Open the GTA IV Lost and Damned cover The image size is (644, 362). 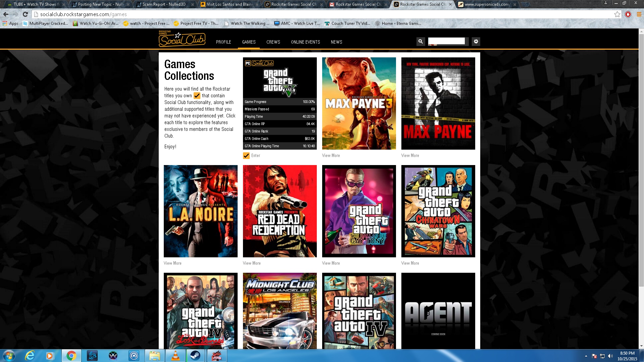(x=200, y=311)
